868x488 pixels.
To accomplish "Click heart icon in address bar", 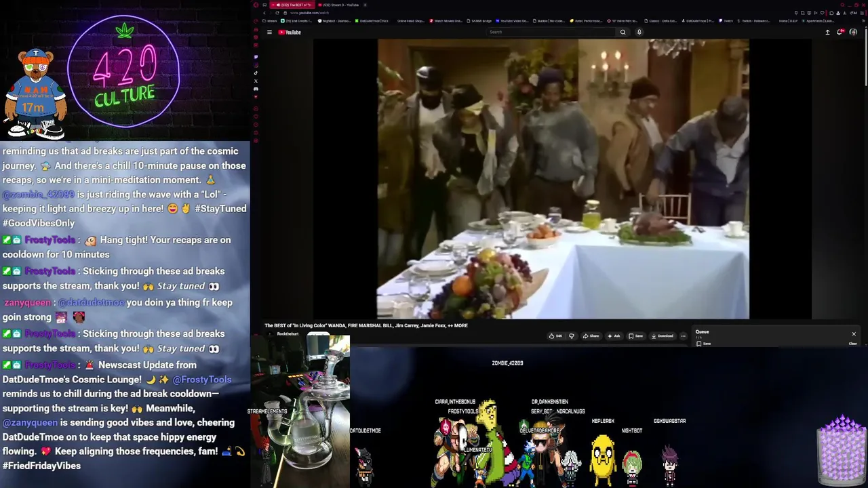I will (x=822, y=13).
